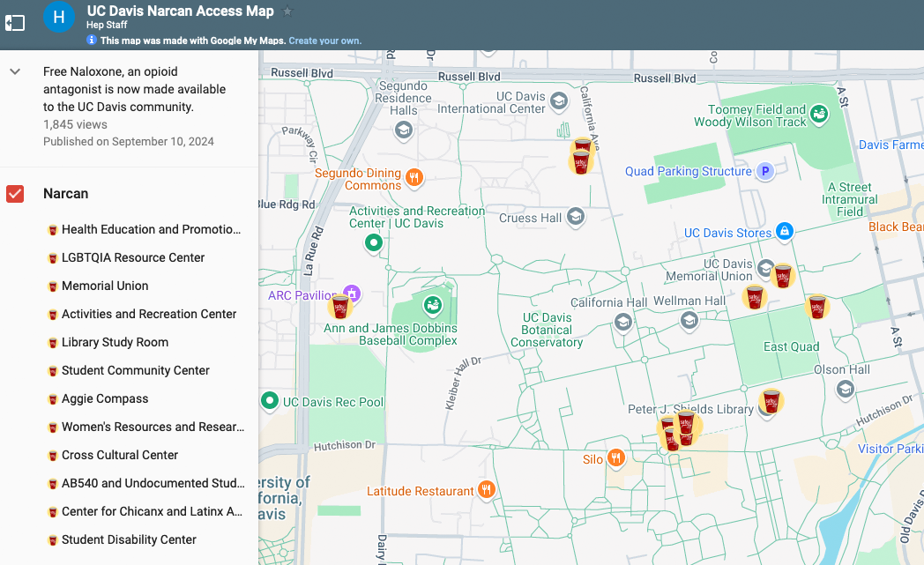Image resolution: width=924 pixels, height=565 pixels.
Task: Click the Segundo Residence Halls school pin
Action: 404,130
